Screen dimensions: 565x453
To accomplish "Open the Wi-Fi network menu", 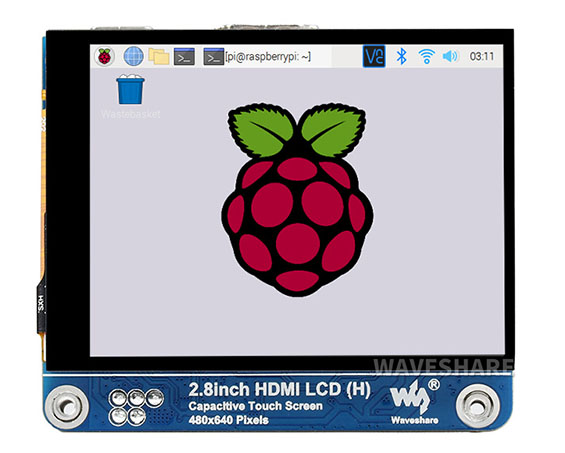I will 426,57.
